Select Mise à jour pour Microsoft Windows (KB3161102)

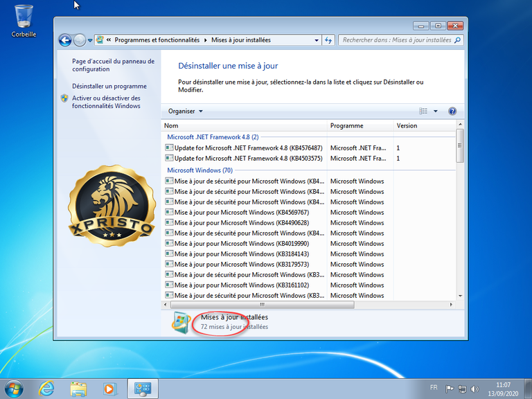coord(242,285)
